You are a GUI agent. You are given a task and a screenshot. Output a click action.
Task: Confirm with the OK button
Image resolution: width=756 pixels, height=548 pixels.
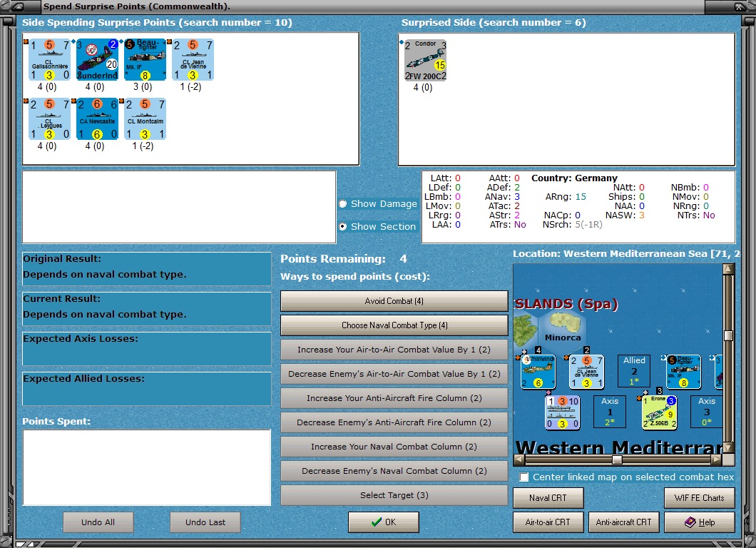click(x=384, y=522)
